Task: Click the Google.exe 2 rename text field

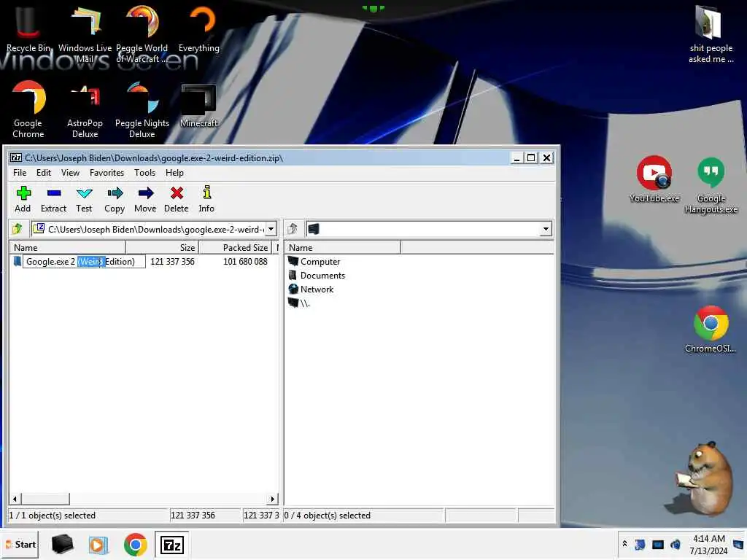Action: pos(84,262)
